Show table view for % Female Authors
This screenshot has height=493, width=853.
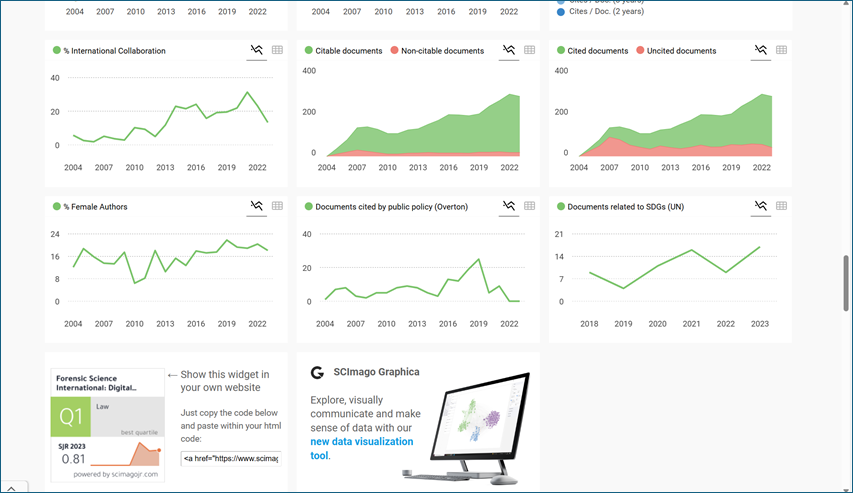point(278,206)
